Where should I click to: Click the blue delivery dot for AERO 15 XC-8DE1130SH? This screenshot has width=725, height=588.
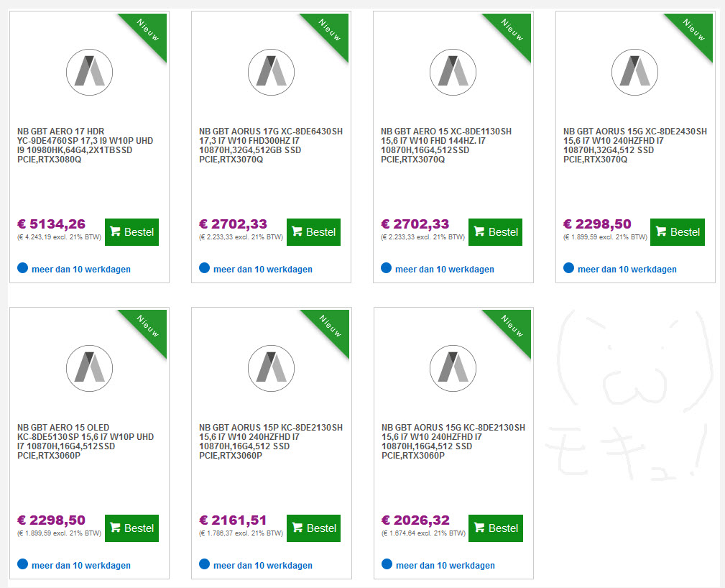(386, 268)
